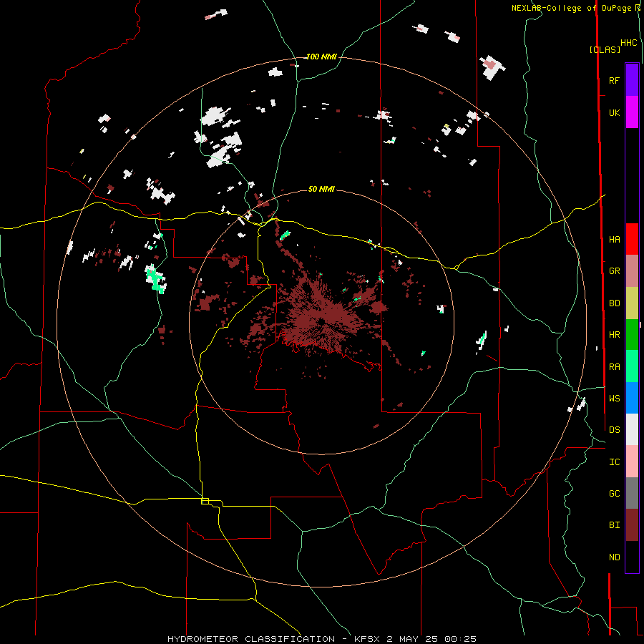Screen dimensions: 644x644
Task: Click the WS legend label
Action: coord(614,399)
